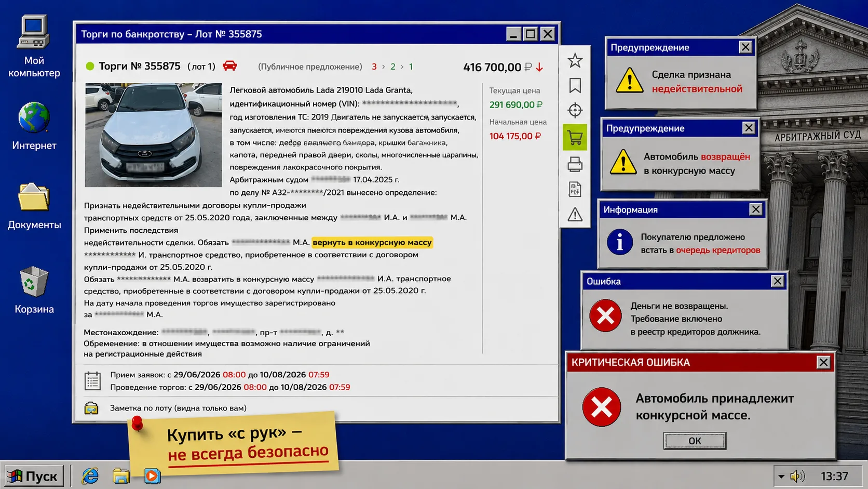The height and width of the screenshot is (489, 868).
Task: Print the lot using printer icon
Action: 575,164
